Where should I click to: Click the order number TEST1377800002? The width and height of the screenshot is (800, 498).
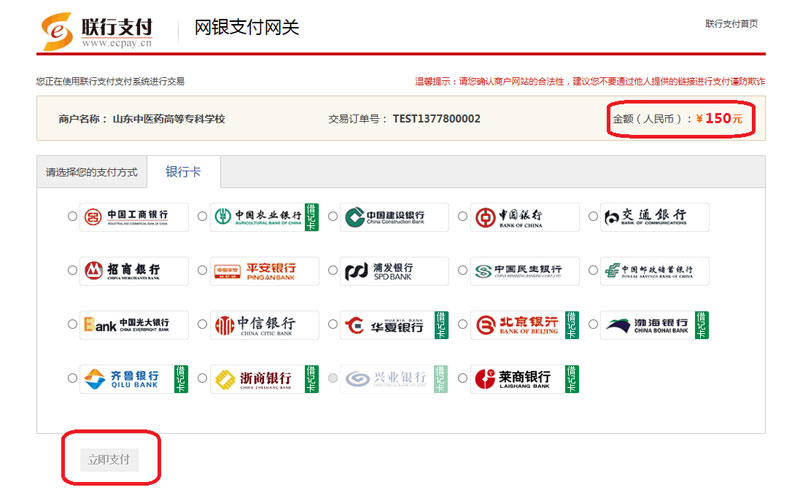[436, 119]
